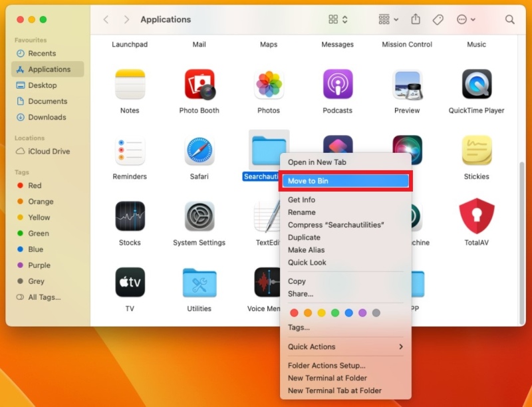Open the Podcasts app
This screenshot has height=407, width=532.
point(338,84)
